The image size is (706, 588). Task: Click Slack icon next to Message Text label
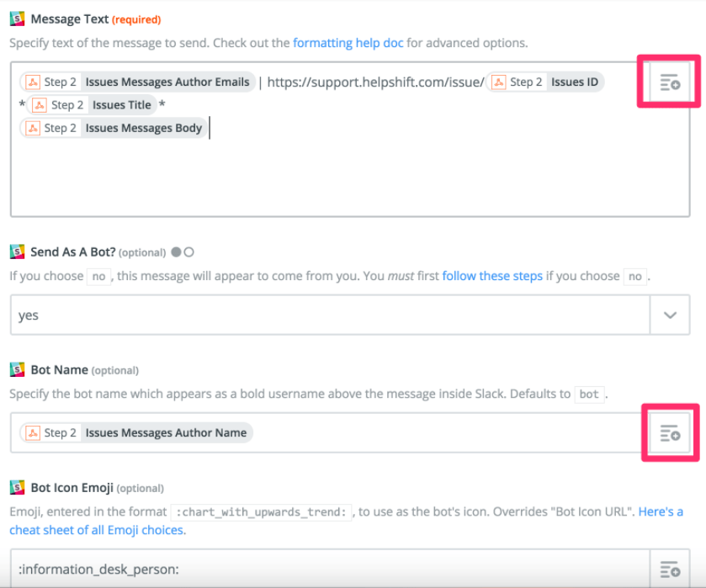tap(17, 19)
